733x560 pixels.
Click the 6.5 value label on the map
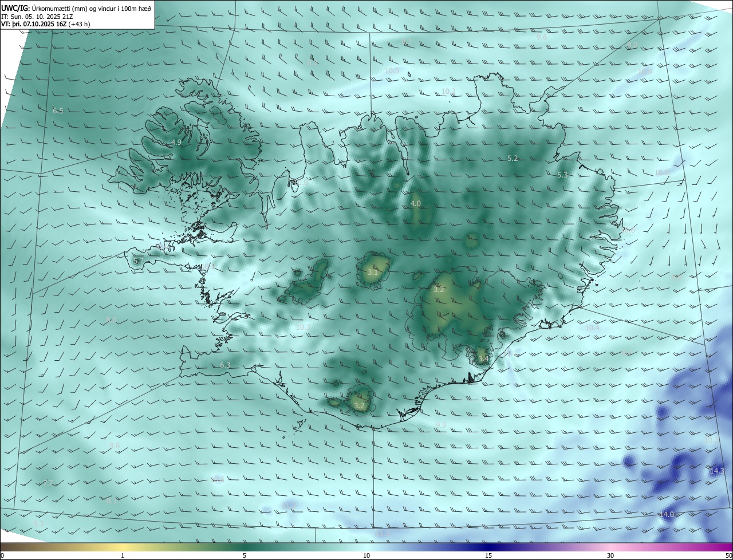[x=58, y=111]
